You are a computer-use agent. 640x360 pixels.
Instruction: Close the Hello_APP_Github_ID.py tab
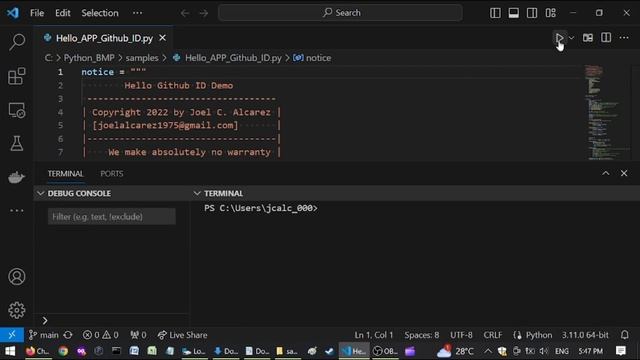[x=162, y=38]
